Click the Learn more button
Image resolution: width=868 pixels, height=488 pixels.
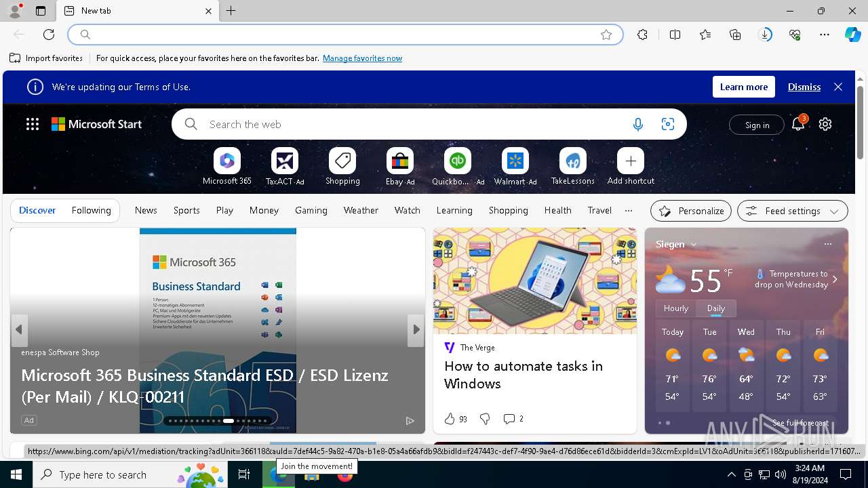coord(744,87)
